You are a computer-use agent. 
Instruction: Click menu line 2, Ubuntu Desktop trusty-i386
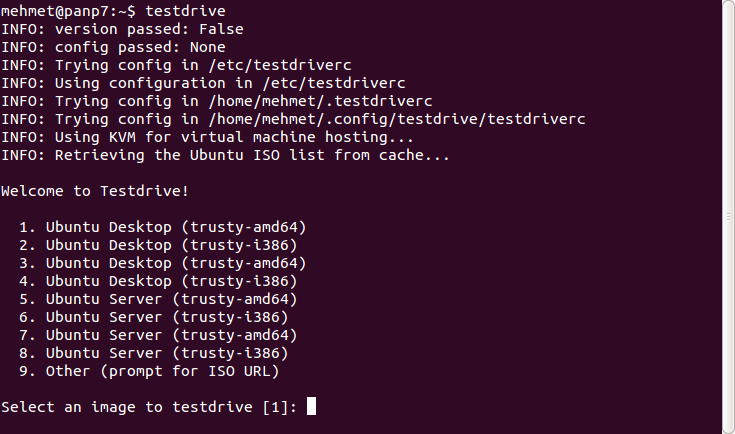click(x=158, y=245)
